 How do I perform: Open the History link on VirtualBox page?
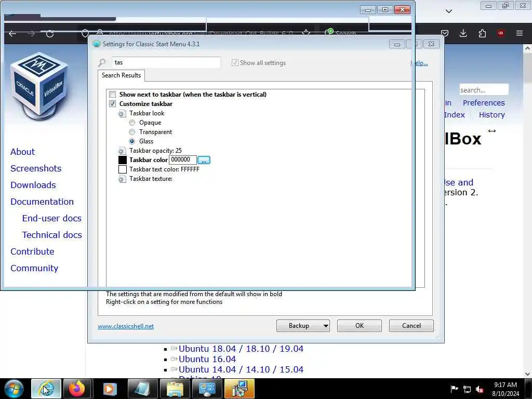492,115
